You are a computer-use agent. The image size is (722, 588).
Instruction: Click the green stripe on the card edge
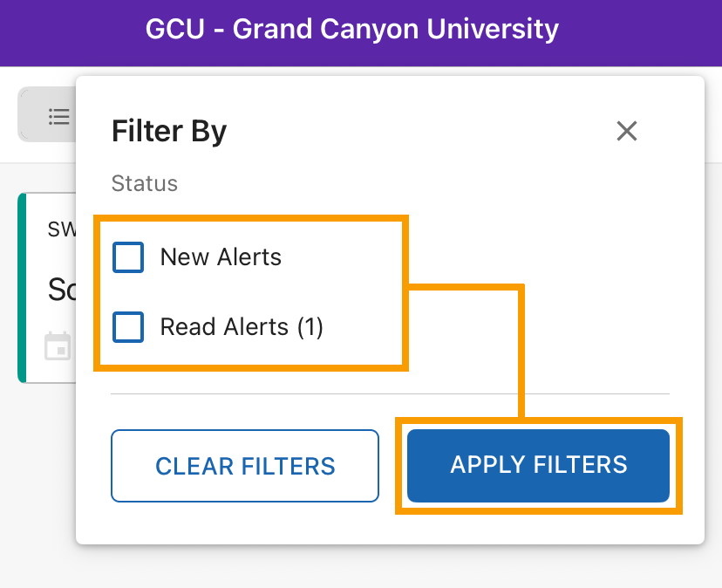point(22,288)
